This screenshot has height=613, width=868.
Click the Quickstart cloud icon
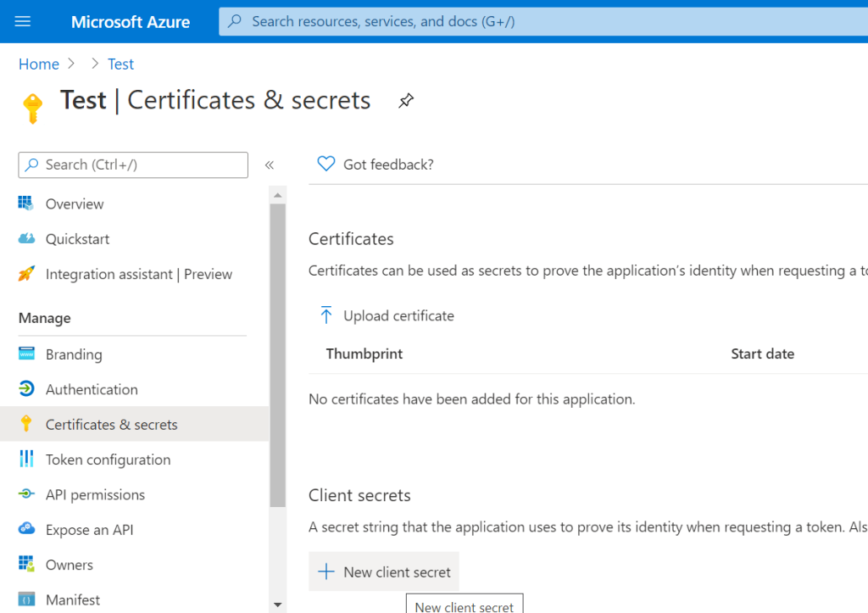[x=26, y=238]
